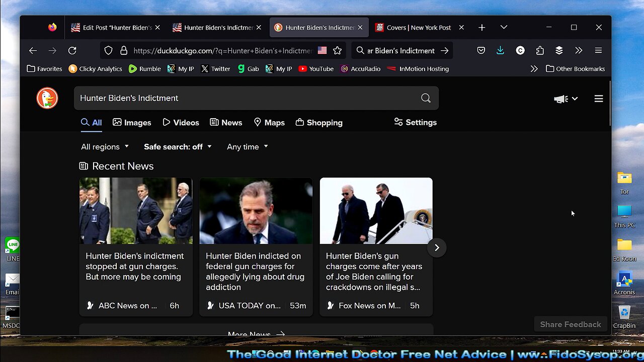Open the Firefox downloads panel

pos(500,50)
